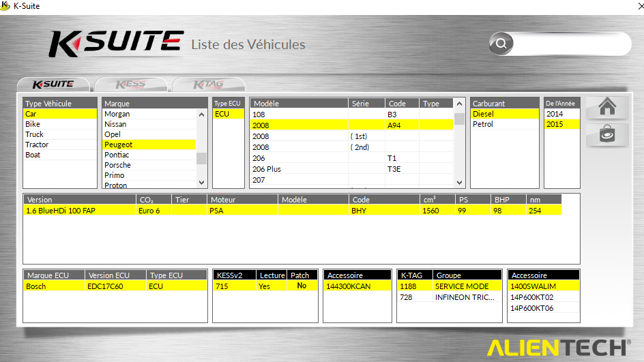Select Morgan in Marque list
Viewport: 644px width, 362px height.
149,114
